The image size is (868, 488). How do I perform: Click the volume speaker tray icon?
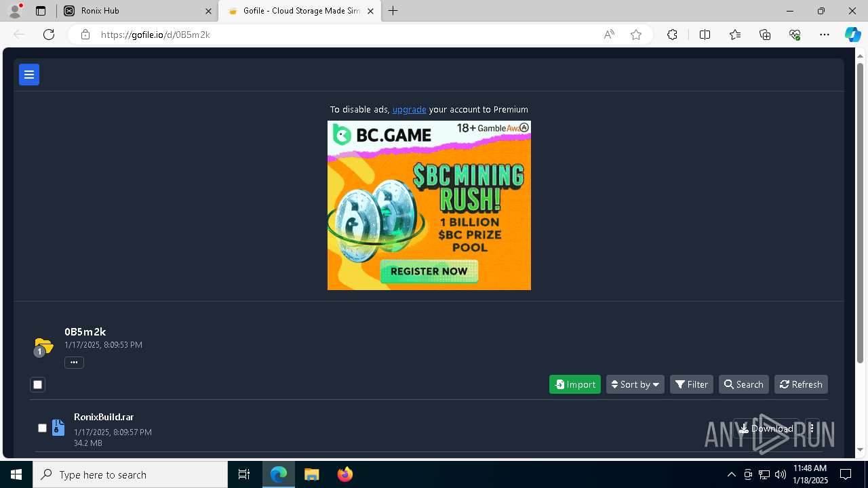tap(781, 474)
